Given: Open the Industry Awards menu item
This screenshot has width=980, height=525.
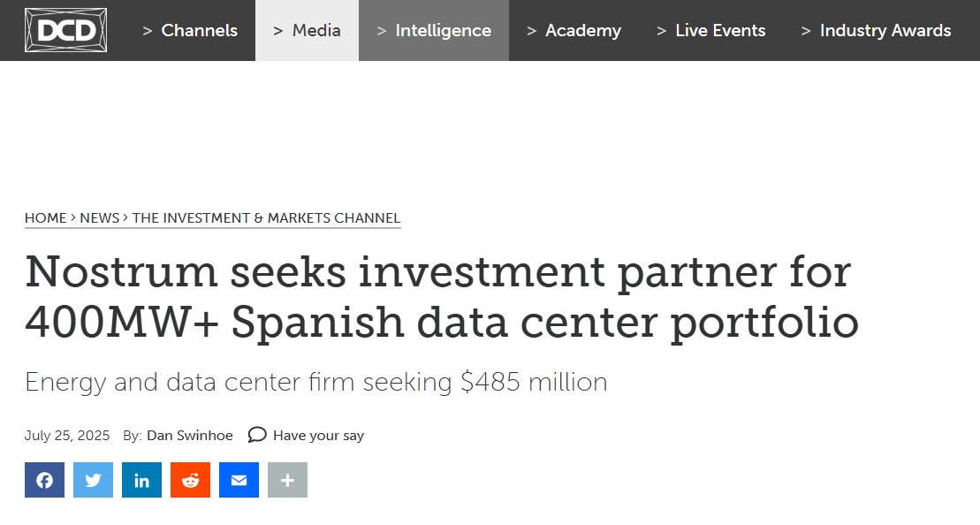Looking at the screenshot, I should click(x=877, y=31).
